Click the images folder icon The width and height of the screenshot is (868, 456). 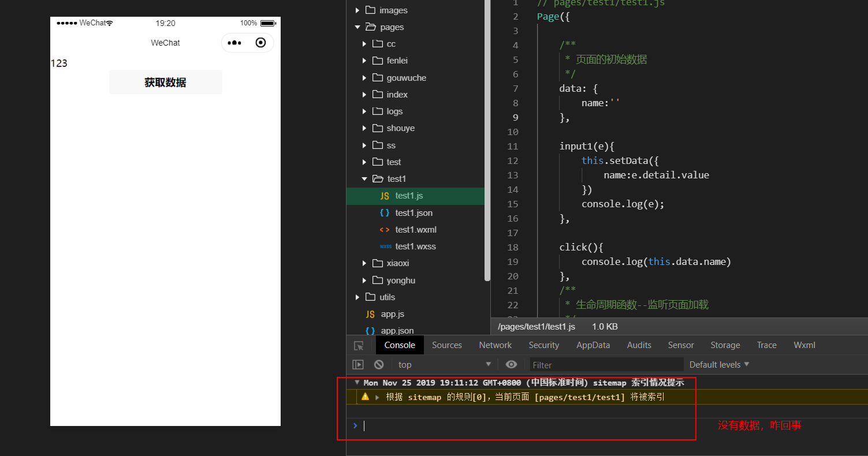[x=370, y=10]
